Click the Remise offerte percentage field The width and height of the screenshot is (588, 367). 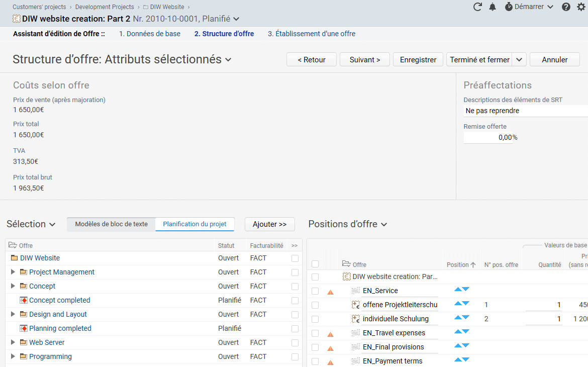coord(488,137)
